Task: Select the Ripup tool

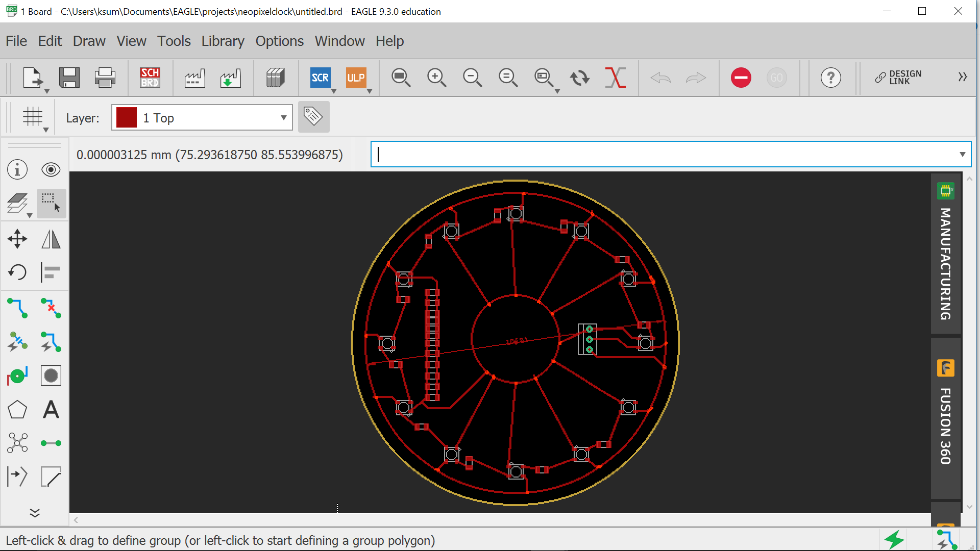Action: (51, 308)
